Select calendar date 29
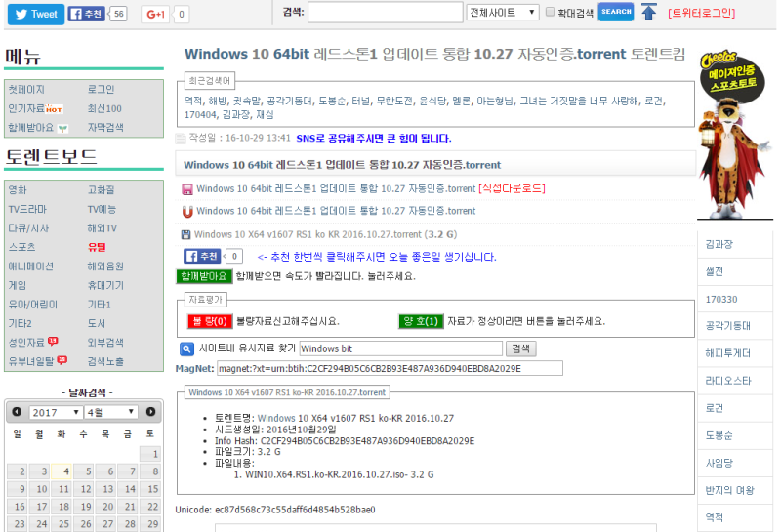Screen dimensions: 781x532 click(150, 524)
